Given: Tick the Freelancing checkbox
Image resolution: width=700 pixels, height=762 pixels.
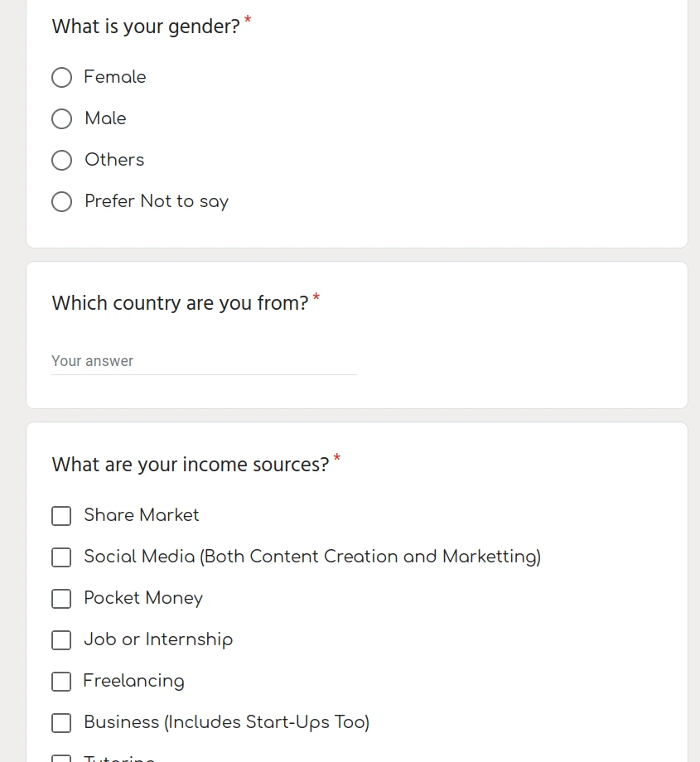Looking at the screenshot, I should (61, 682).
